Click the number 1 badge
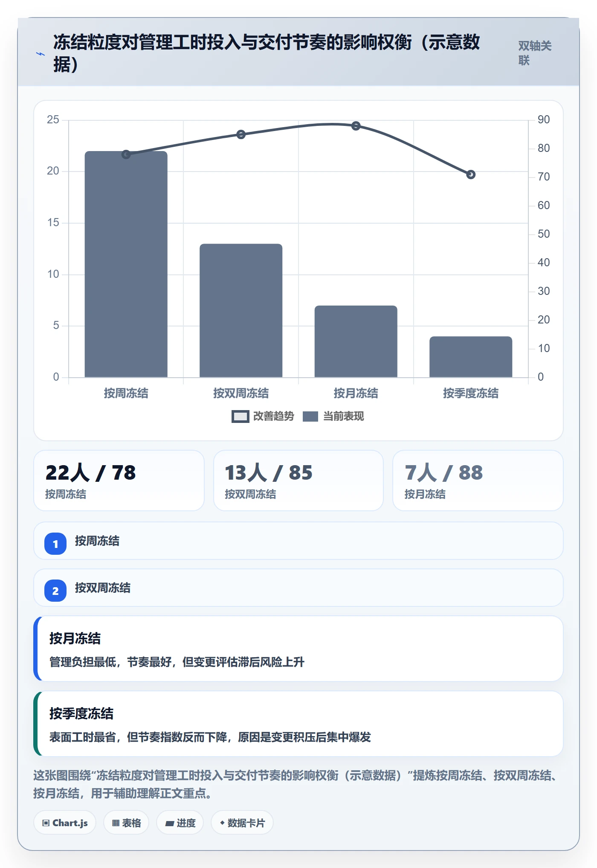 click(x=55, y=544)
